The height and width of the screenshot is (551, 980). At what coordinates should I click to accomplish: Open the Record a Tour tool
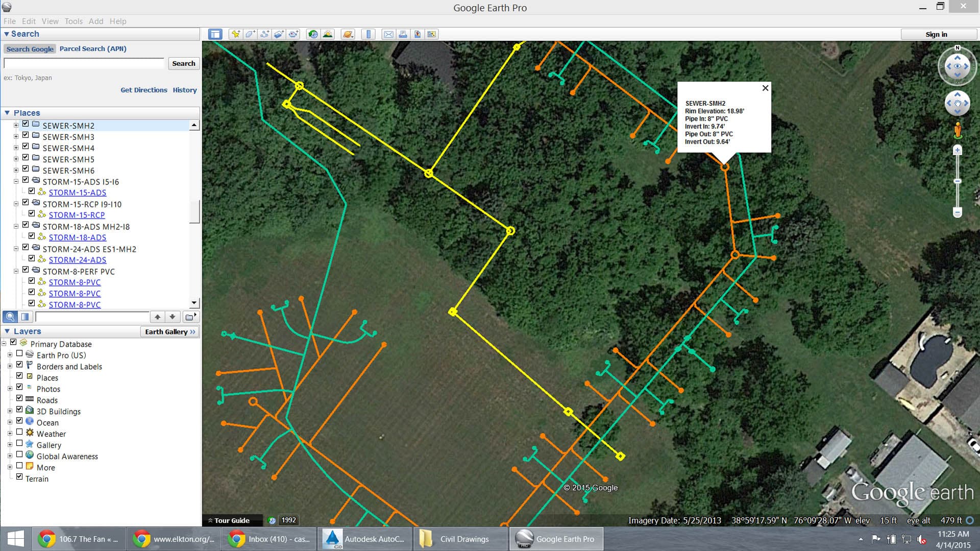(293, 34)
